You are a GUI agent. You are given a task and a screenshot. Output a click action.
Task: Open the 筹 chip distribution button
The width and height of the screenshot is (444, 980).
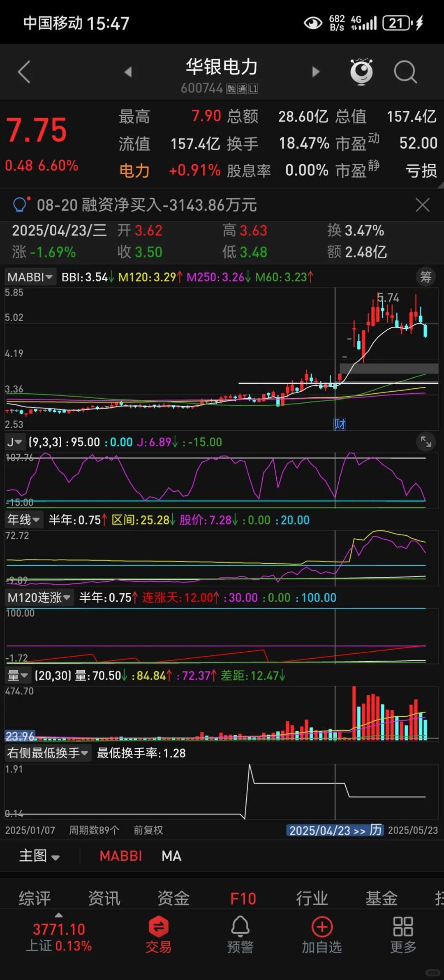[426, 277]
